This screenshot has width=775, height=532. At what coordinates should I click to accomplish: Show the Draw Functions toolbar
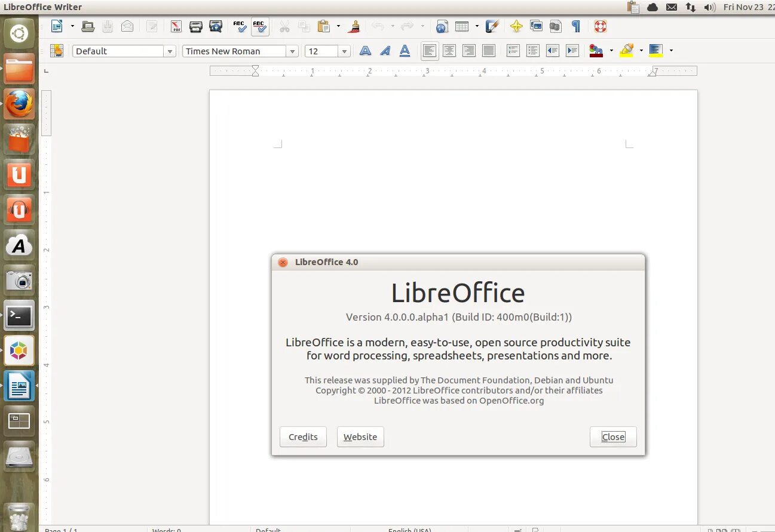click(x=492, y=26)
